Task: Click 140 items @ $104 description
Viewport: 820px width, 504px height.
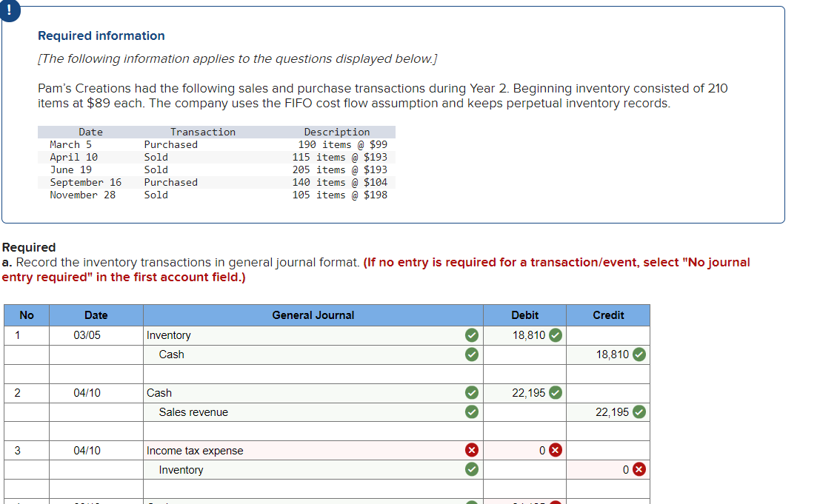Action: click(x=339, y=182)
